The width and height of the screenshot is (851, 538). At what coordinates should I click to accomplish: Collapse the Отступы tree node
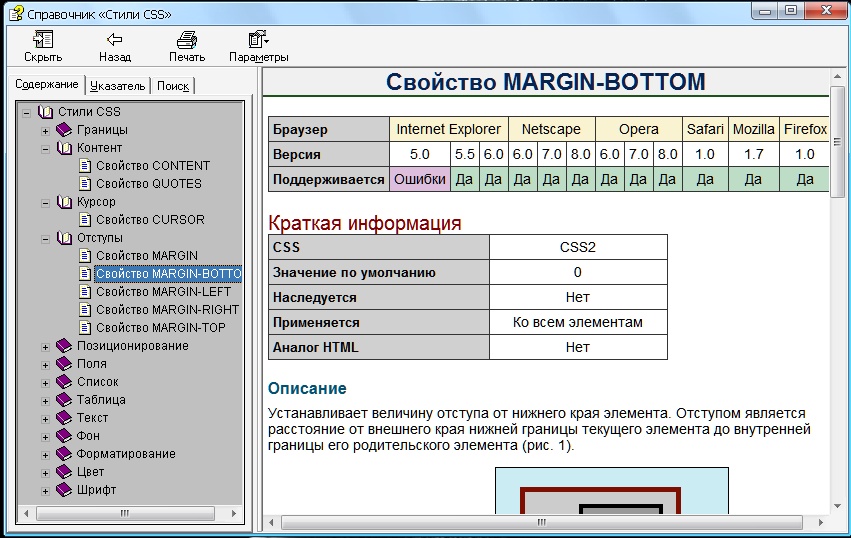pyautogui.click(x=45, y=238)
